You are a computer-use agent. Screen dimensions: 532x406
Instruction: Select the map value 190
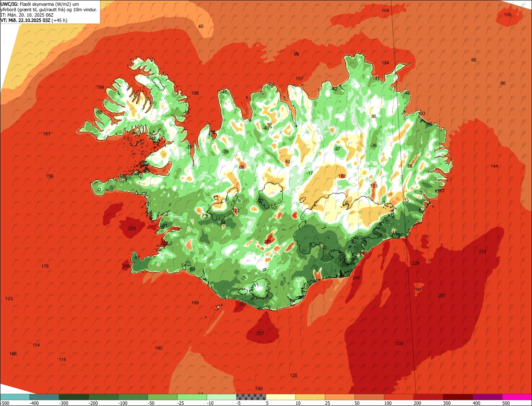click(259, 389)
